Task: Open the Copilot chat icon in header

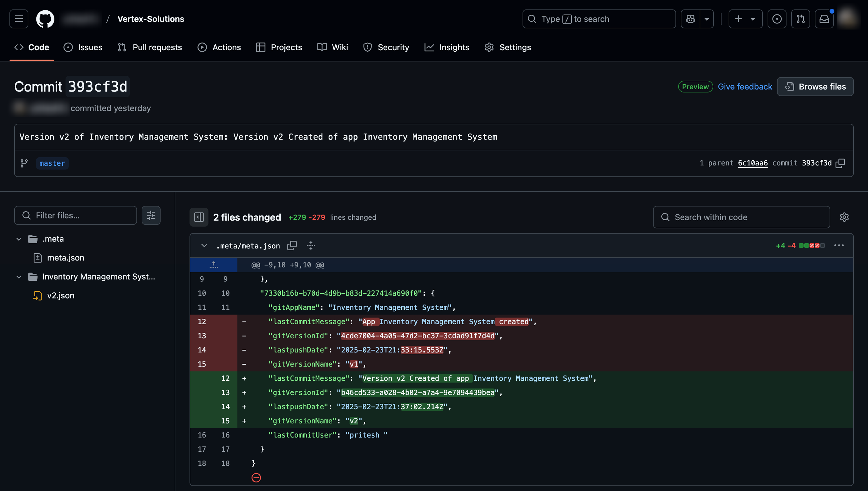Action: (x=690, y=19)
